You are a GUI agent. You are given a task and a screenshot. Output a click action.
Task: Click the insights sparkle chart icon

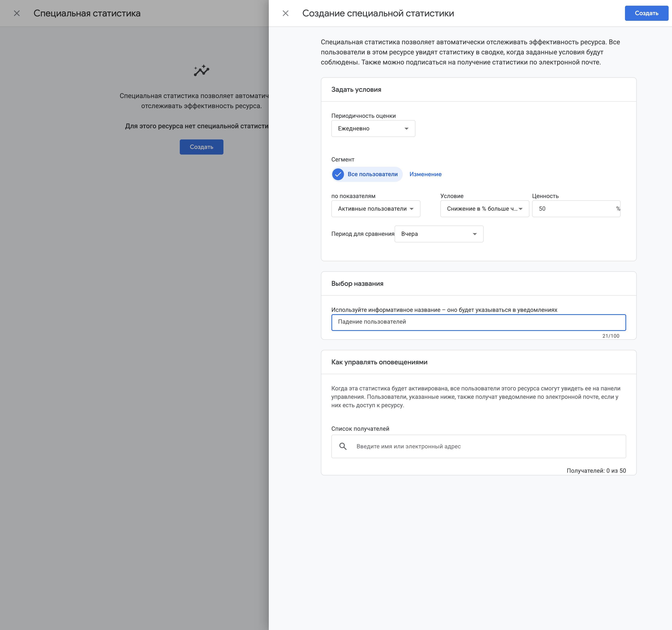201,70
